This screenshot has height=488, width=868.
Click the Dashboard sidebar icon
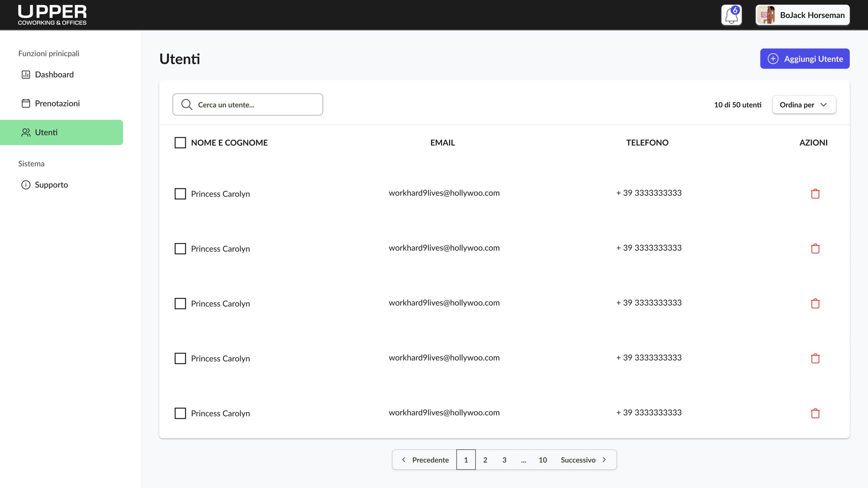[x=26, y=74]
